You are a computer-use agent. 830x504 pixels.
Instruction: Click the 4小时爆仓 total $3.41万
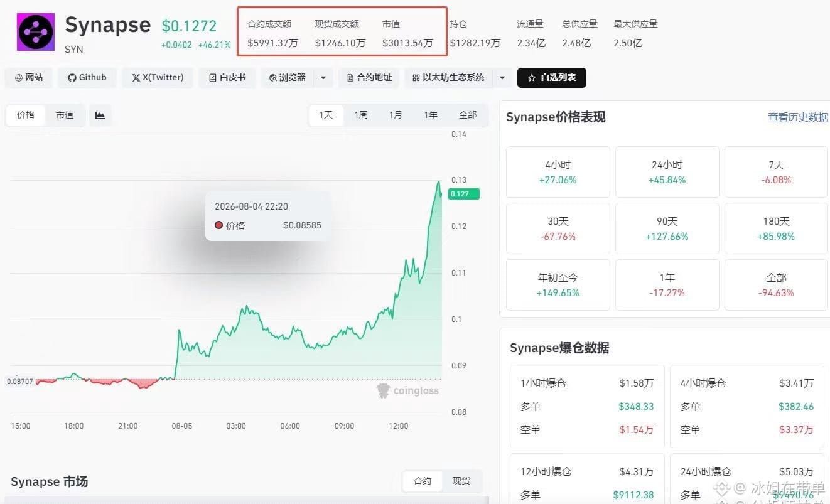tap(796, 383)
